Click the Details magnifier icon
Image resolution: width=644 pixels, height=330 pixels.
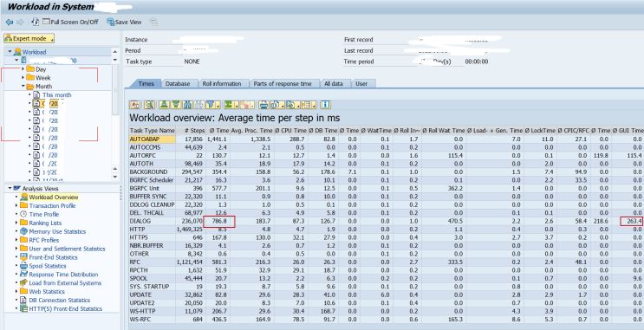149,105
